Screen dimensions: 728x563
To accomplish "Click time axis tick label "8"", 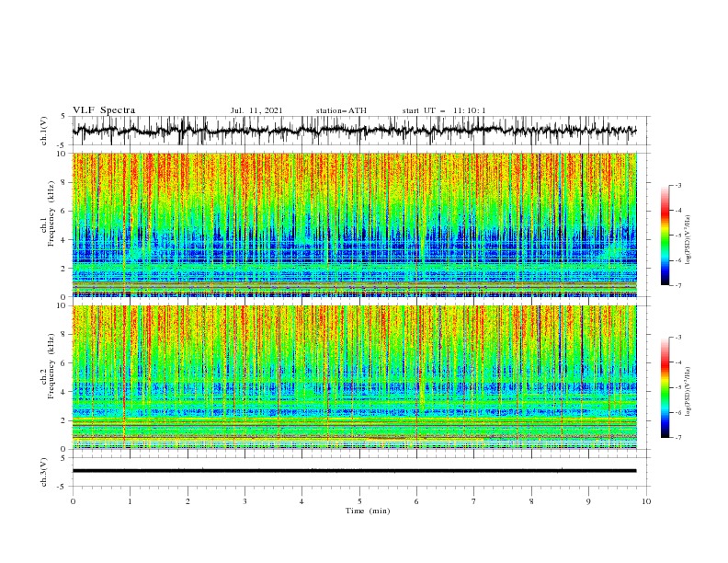I will [531, 501].
